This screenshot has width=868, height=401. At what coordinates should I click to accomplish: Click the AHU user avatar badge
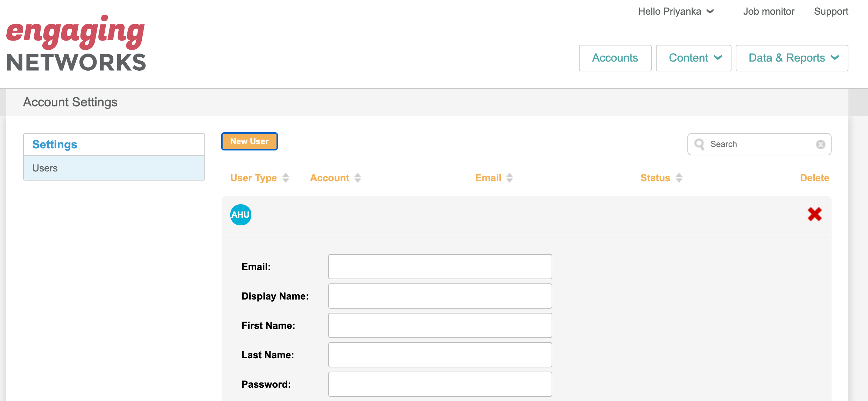[x=240, y=214]
